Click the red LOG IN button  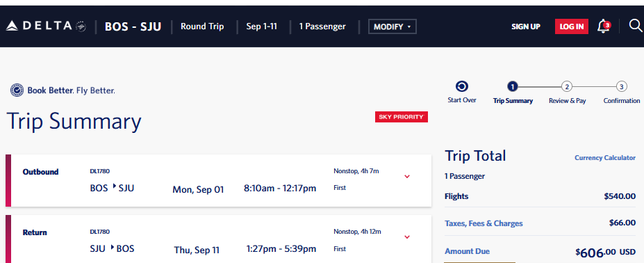pos(571,26)
